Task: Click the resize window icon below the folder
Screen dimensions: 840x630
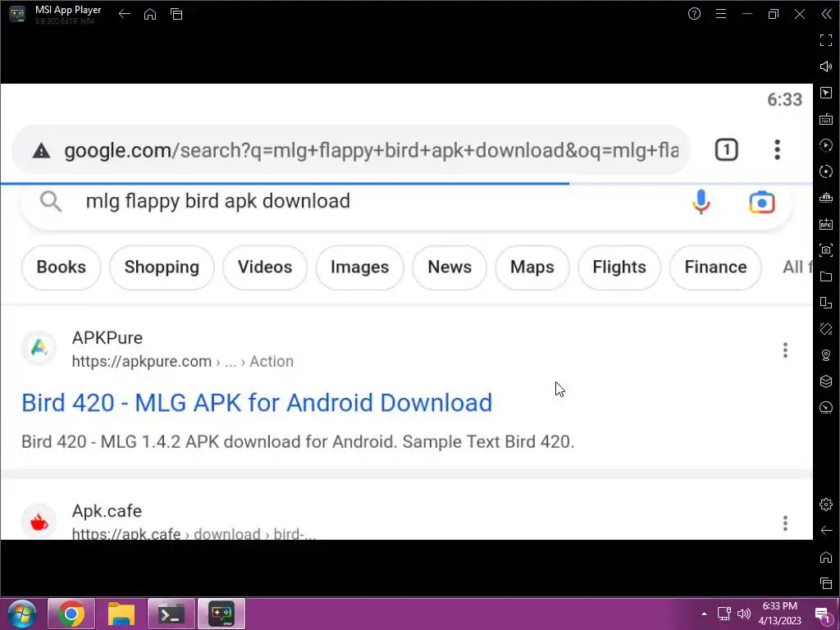Action: coord(825,303)
